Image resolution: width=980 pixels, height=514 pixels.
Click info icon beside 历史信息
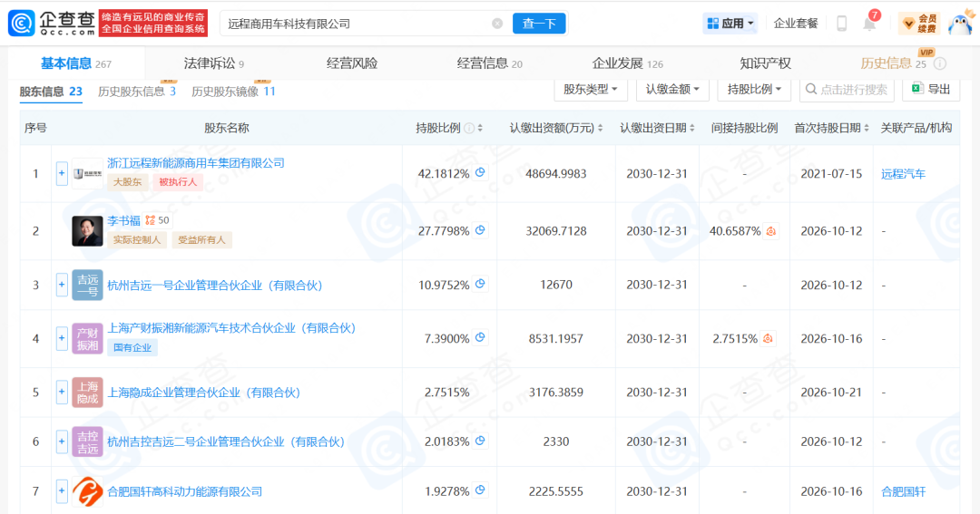939,63
